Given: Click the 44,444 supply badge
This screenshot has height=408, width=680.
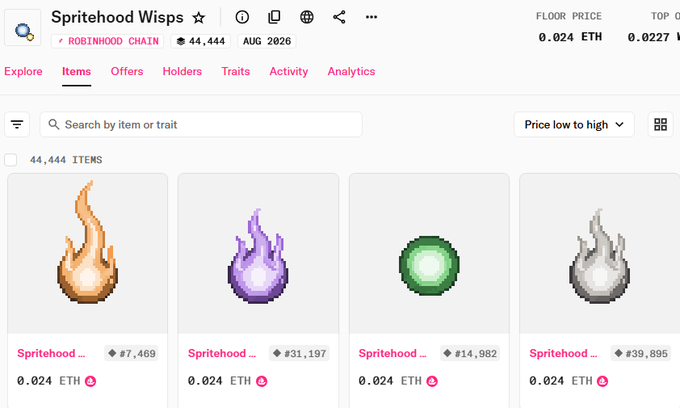Looking at the screenshot, I should tap(201, 41).
